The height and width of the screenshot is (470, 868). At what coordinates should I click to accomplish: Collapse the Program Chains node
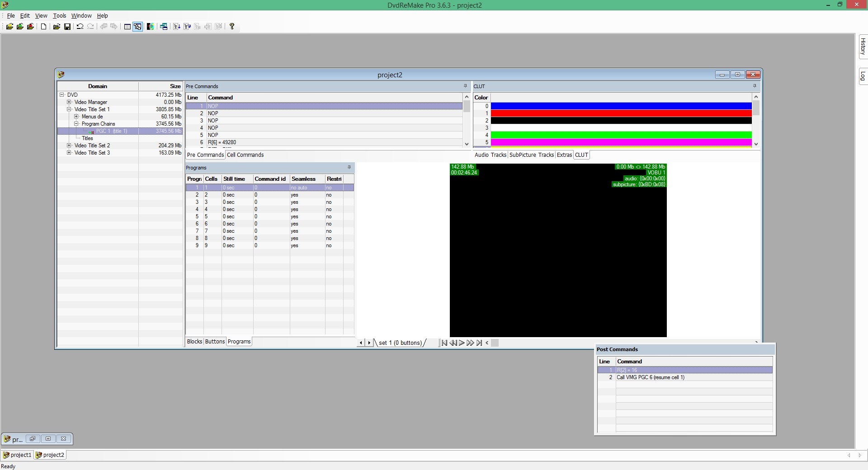pos(76,124)
